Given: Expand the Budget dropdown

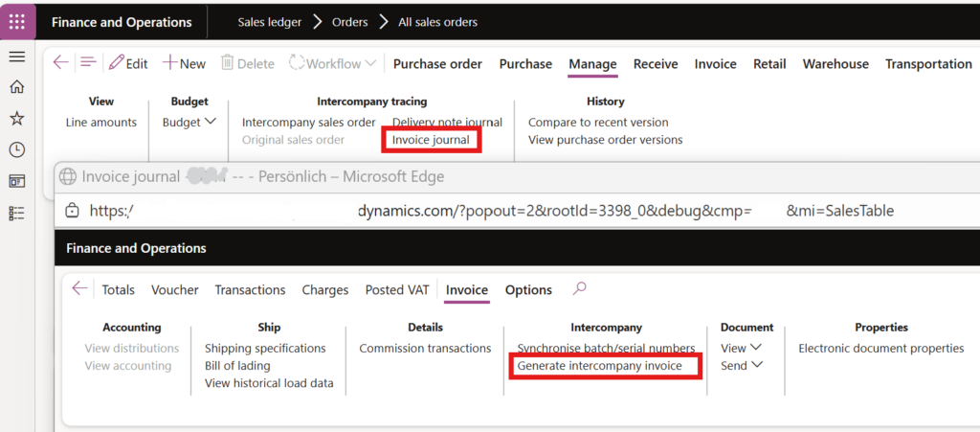Looking at the screenshot, I should point(189,123).
